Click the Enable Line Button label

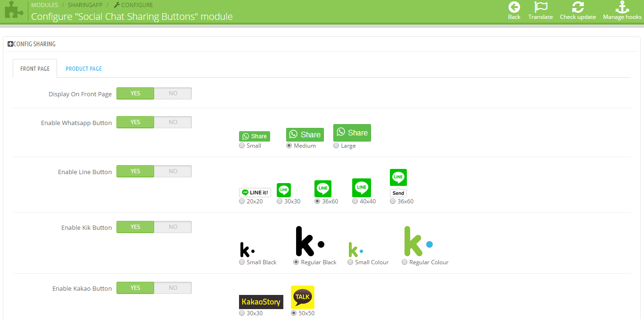click(x=85, y=172)
